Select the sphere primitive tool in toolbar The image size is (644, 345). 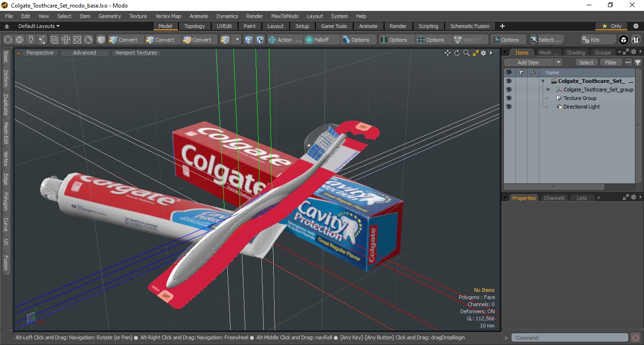8,40
